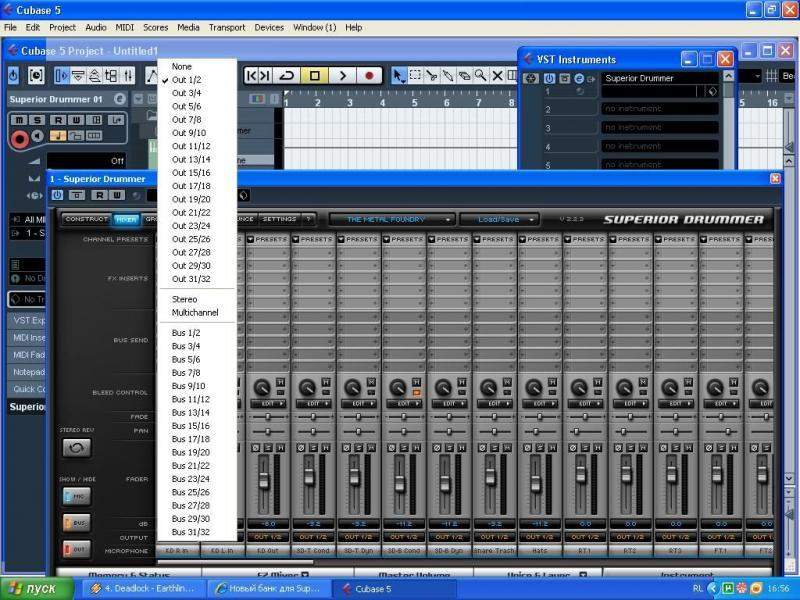Open the Load/Save dropdown
Screen dimensions: 800x600
(499, 219)
